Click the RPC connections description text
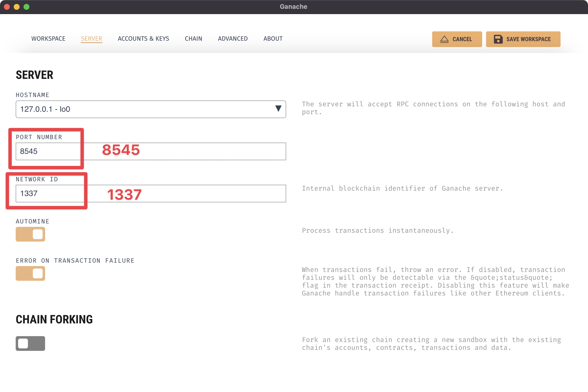The image size is (588, 392). point(433,108)
